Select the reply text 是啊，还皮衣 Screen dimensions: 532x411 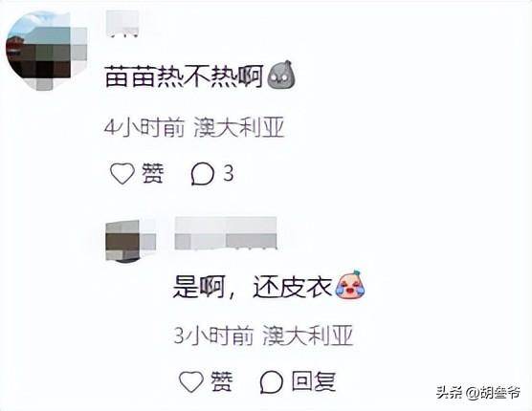point(253,287)
